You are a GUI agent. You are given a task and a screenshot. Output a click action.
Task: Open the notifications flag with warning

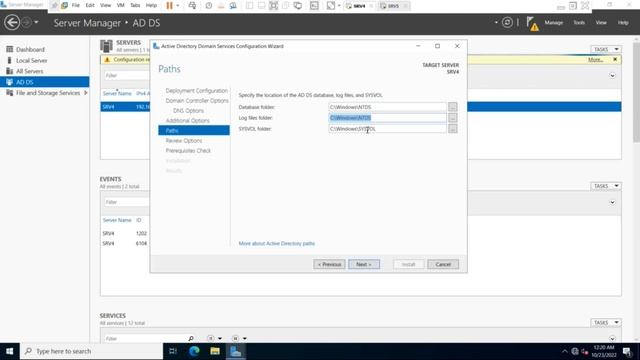pyautogui.click(x=532, y=23)
